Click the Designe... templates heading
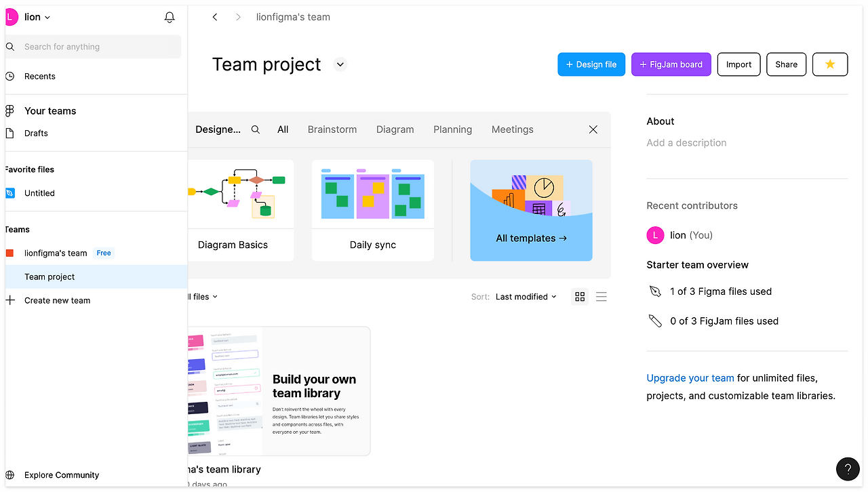The image size is (868, 492). (x=218, y=129)
